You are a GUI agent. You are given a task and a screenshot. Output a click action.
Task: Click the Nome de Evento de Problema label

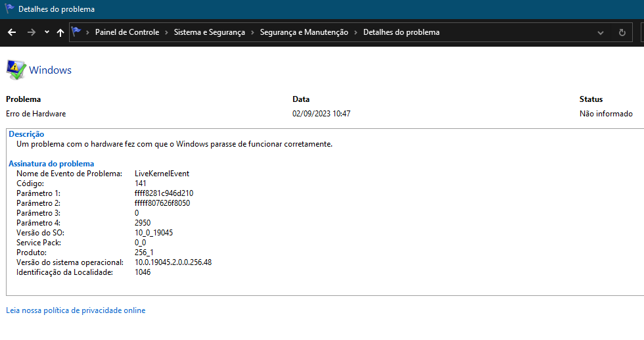click(70, 174)
